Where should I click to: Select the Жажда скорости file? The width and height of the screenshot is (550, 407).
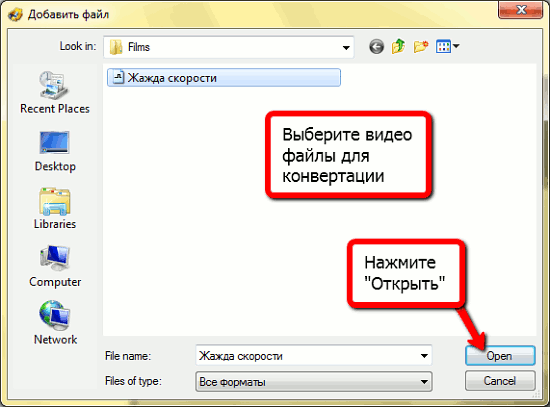pos(224,78)
